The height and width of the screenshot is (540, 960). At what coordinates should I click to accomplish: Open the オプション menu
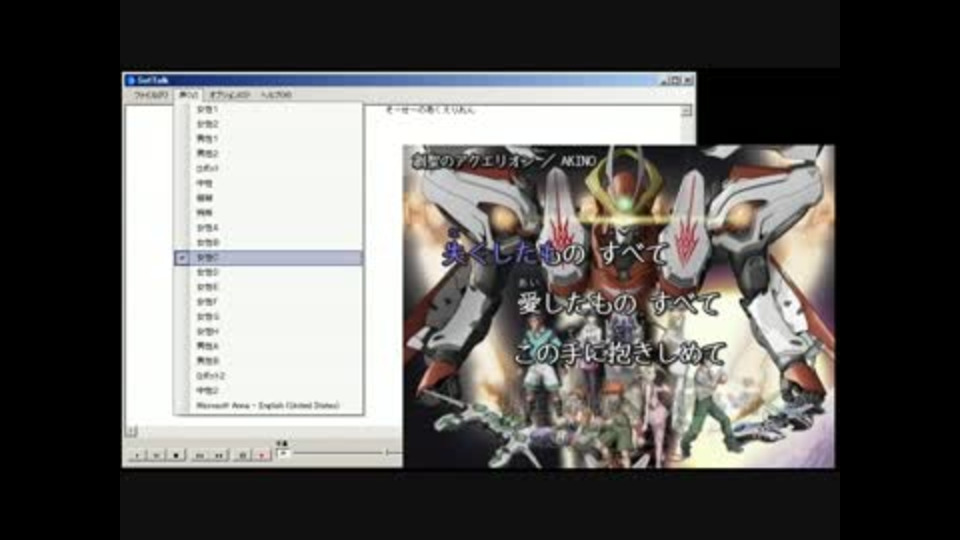coord(229,95)
